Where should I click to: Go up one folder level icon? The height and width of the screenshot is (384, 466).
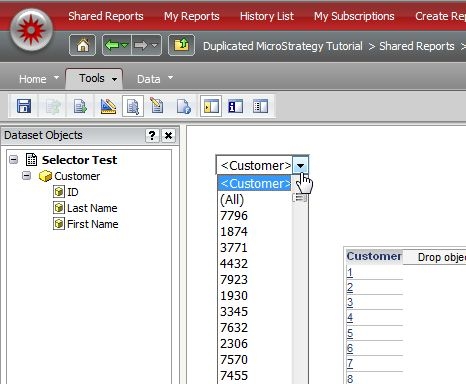coord(181,45)
